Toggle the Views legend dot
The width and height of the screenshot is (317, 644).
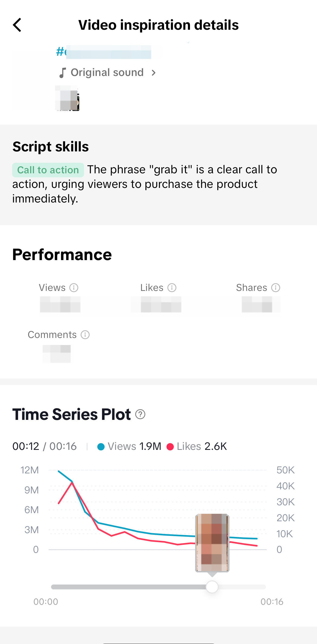101,447
